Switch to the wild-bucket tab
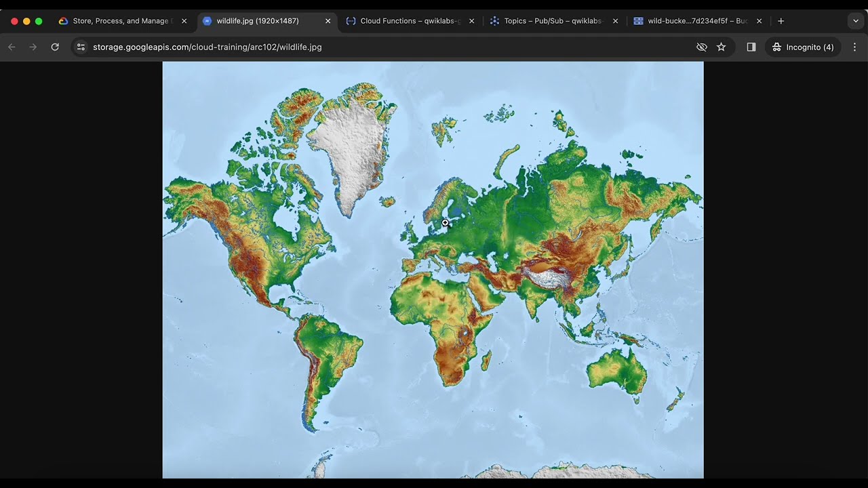This screenshot has width=868, height=488. coord(698,21)
